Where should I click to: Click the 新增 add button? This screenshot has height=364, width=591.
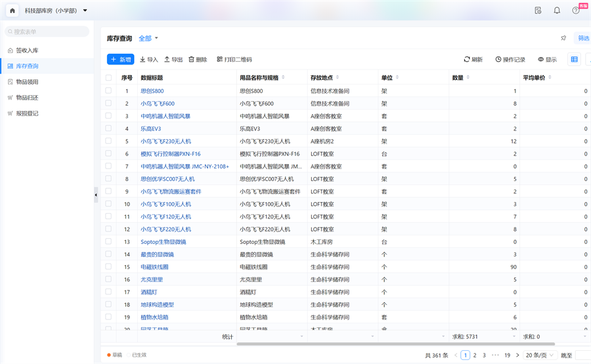(x=121, y=60)
